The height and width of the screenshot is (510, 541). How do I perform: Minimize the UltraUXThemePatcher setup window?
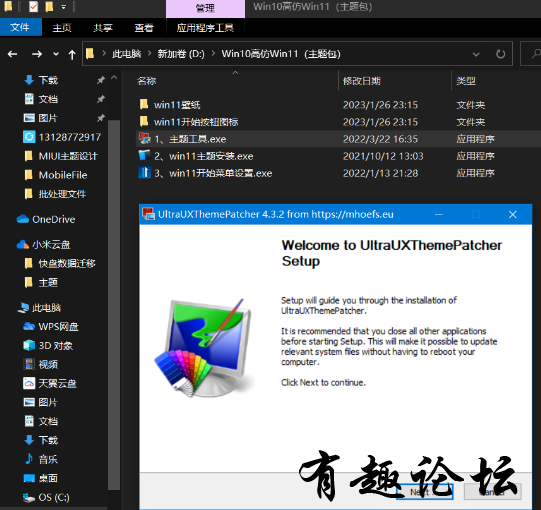[439, 214]
